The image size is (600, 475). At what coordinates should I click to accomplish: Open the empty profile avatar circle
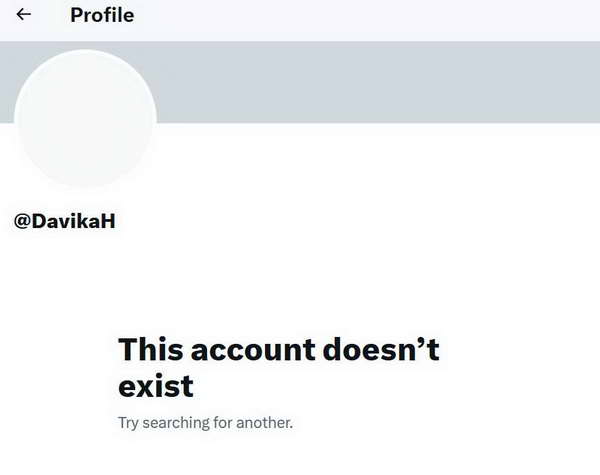(x=85, y=119)
